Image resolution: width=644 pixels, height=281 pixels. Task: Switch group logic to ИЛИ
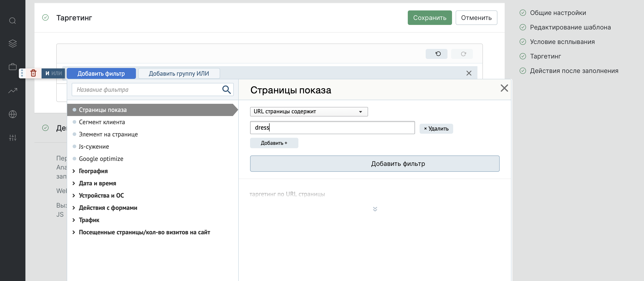(57, 73)
